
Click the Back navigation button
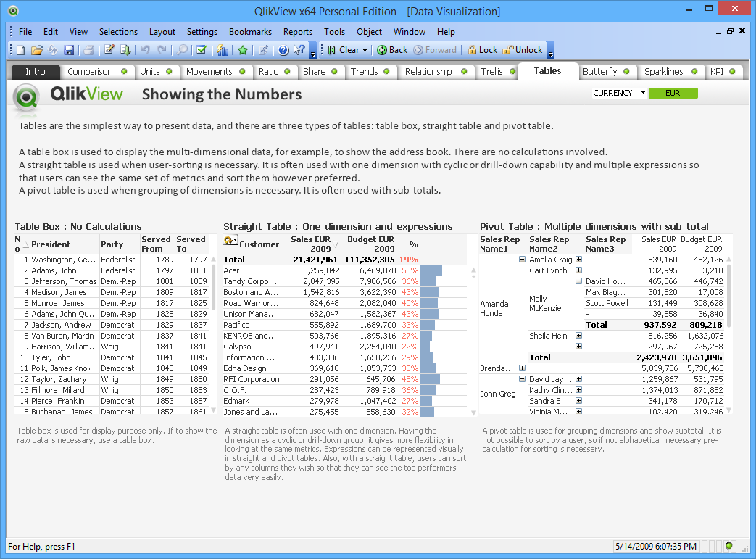(392, 50)
